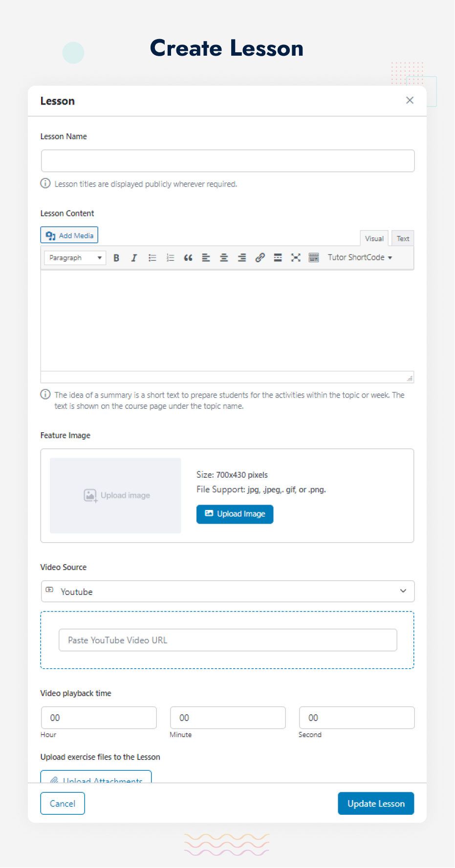Click the Update Lesson button

click(x=376, y=804)
